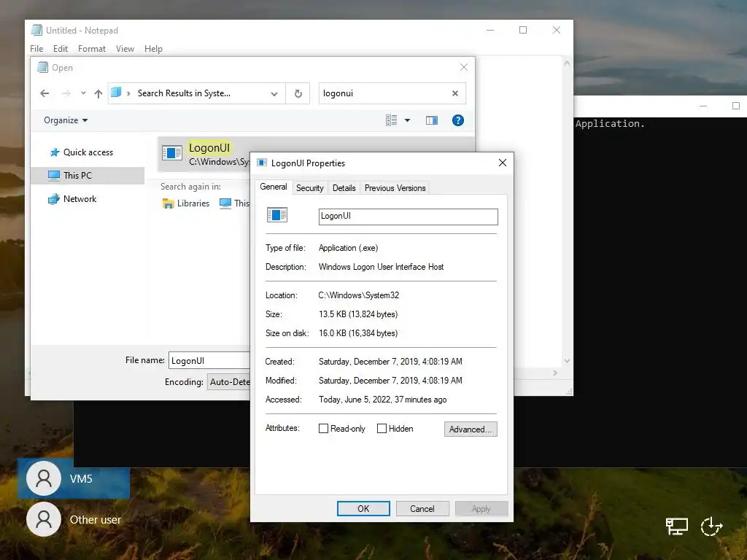
Task: Switch to Previous Versions tab
Action: tap(395, 188)
